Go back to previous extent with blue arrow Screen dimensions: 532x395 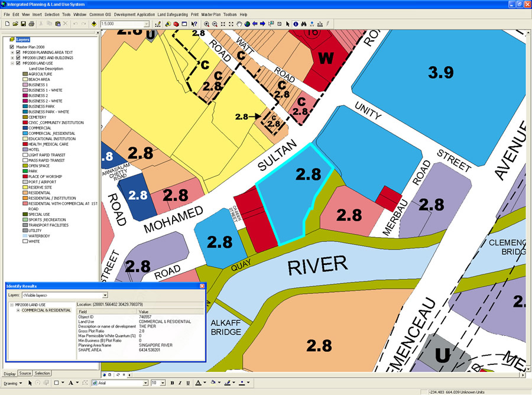point(255,24)
